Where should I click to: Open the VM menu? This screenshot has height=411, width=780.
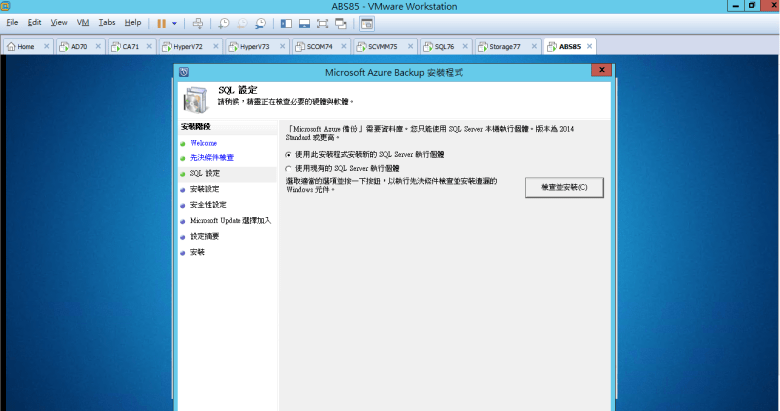coord(83,22)
